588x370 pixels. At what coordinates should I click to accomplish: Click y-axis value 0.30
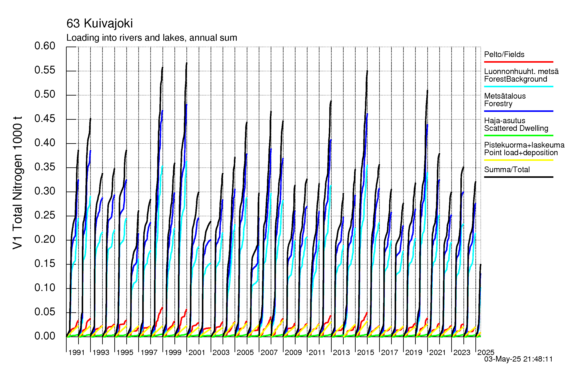tap(45, 191)
